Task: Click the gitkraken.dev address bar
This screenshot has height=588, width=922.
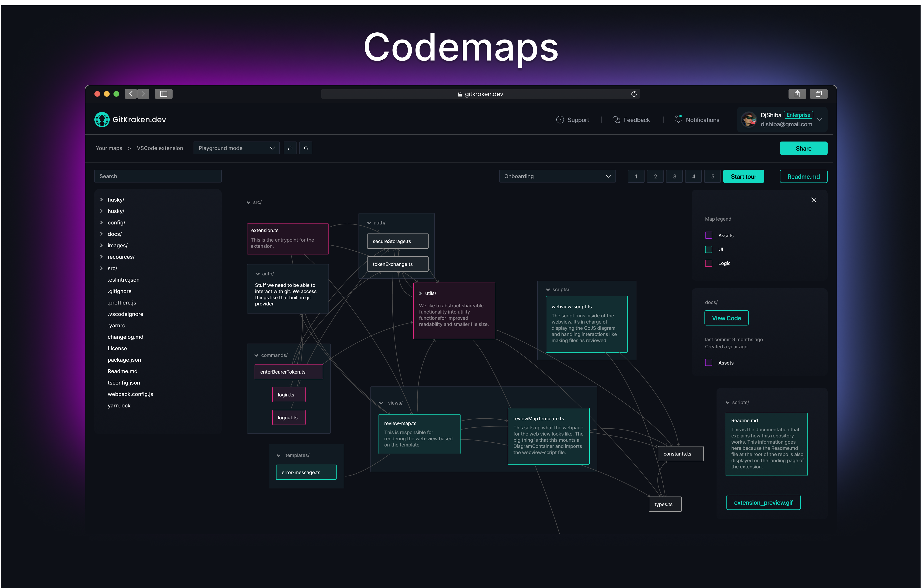Action: pos(480,94)
